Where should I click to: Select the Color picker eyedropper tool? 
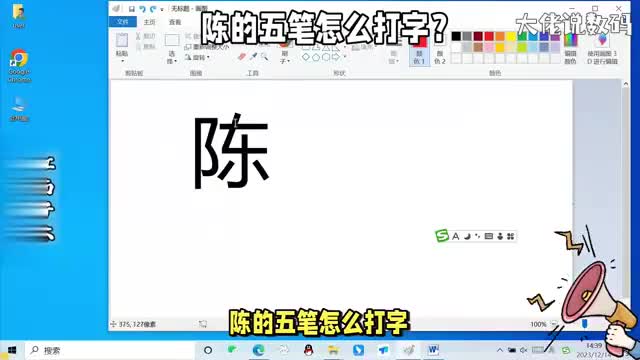pos(253,56)
